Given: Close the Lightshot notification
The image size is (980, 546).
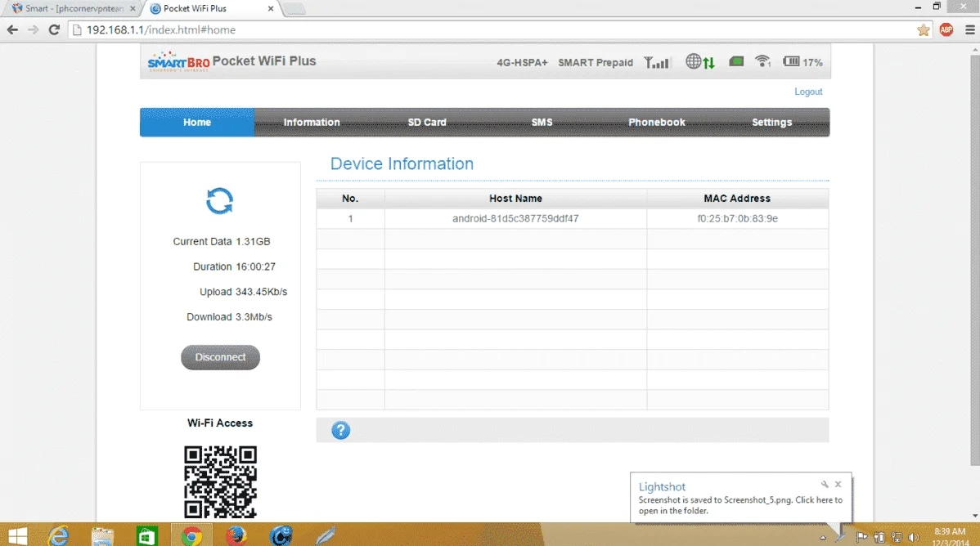Looking at the screenshot, I should click(838, 484).
